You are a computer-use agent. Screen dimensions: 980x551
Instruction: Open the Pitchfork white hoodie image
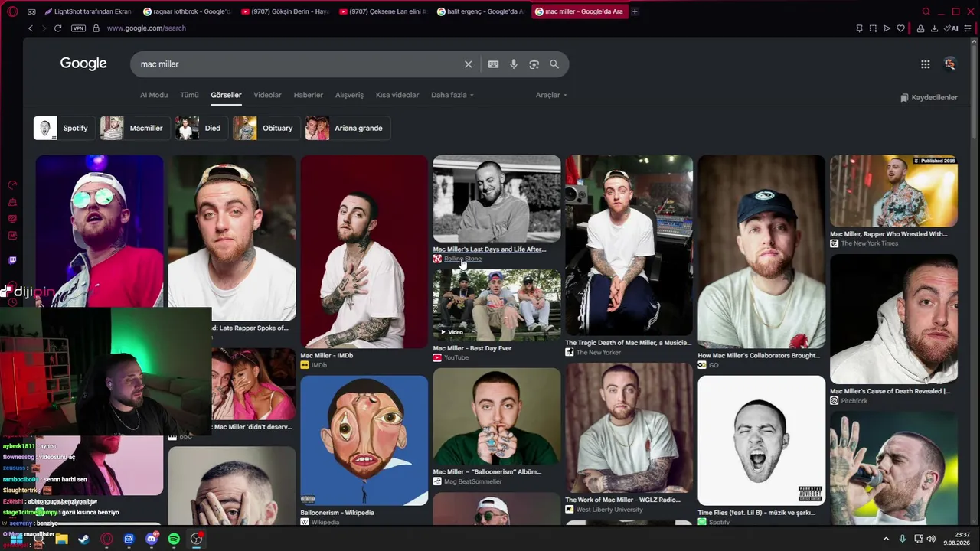coord(894,319)
